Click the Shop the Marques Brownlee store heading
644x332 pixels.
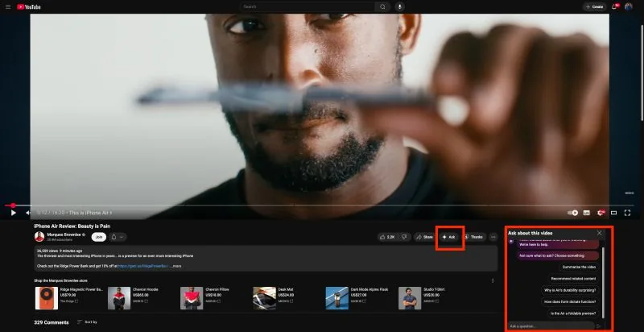click(60, 280)
